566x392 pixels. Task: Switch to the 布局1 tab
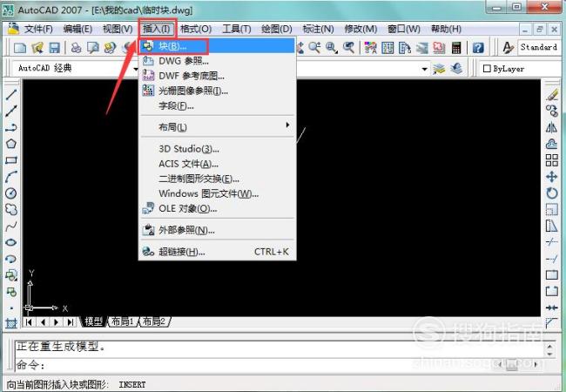click(x=123, y=321)
